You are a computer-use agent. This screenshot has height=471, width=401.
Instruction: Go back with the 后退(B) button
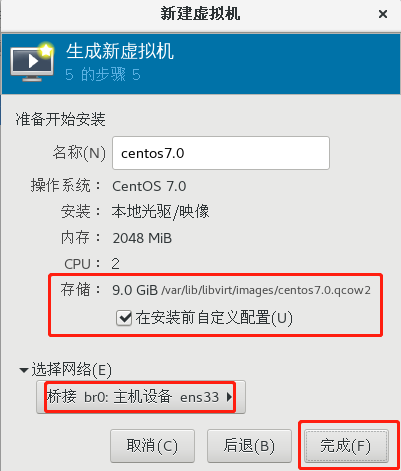click(x=249, y=446)
